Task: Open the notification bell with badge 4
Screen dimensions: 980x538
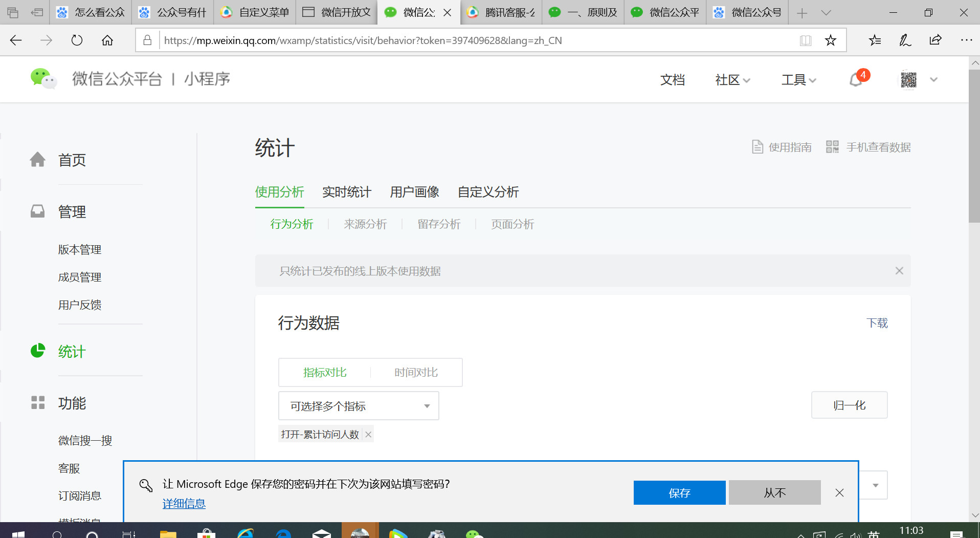Action: (x=855, y=80)
